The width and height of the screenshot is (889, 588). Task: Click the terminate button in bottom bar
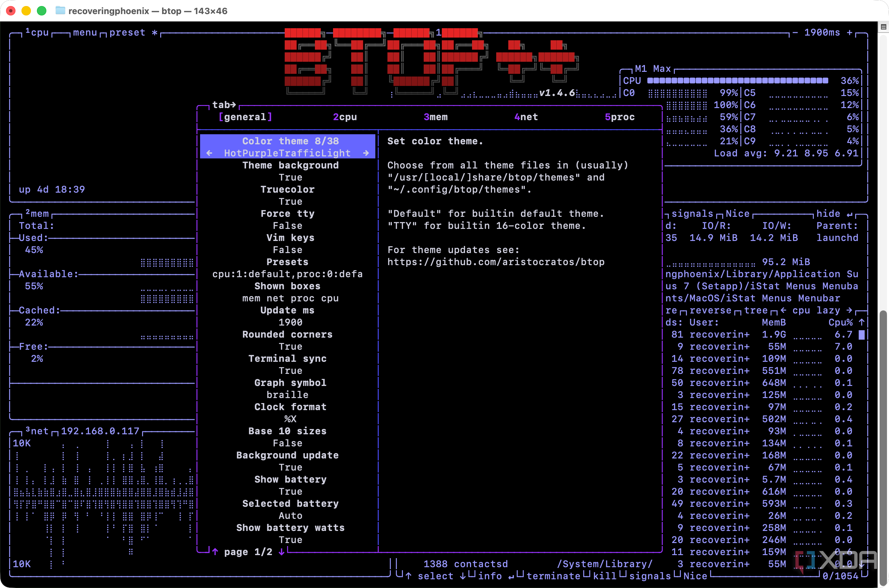[553, 576]
